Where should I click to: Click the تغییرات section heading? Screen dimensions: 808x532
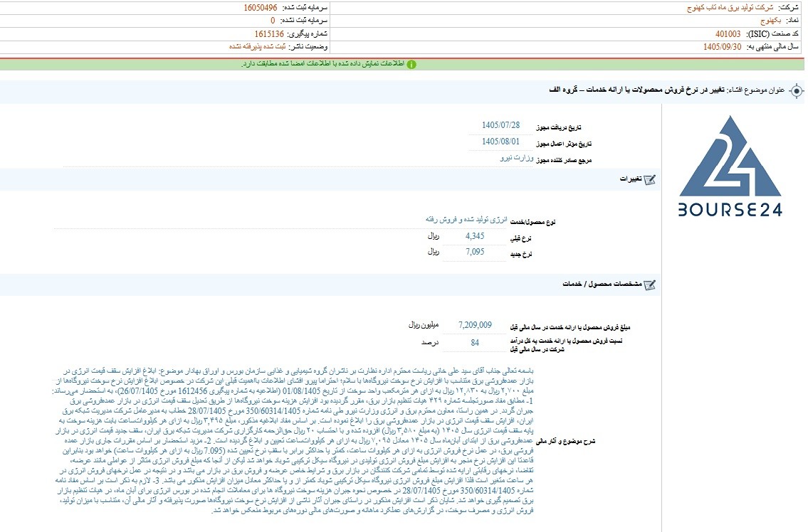[x=631, y=179]
